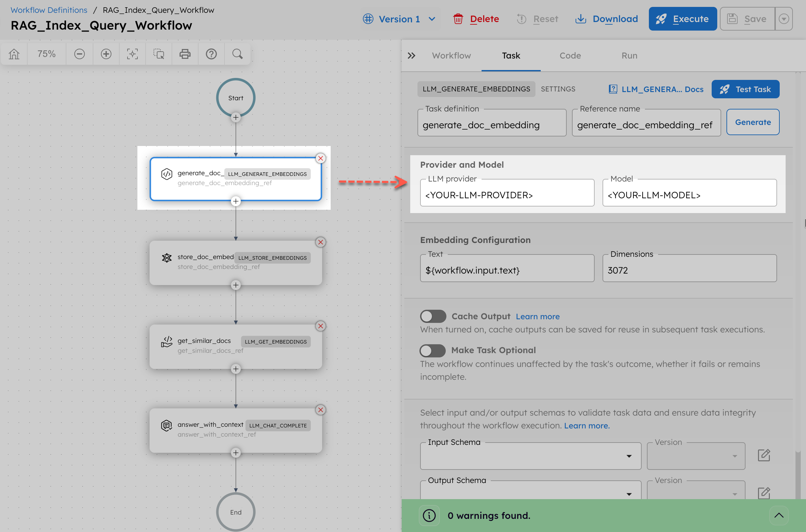Open the canvas help via question mark icon
Screen dimensions: 806x532
[211, 54]
